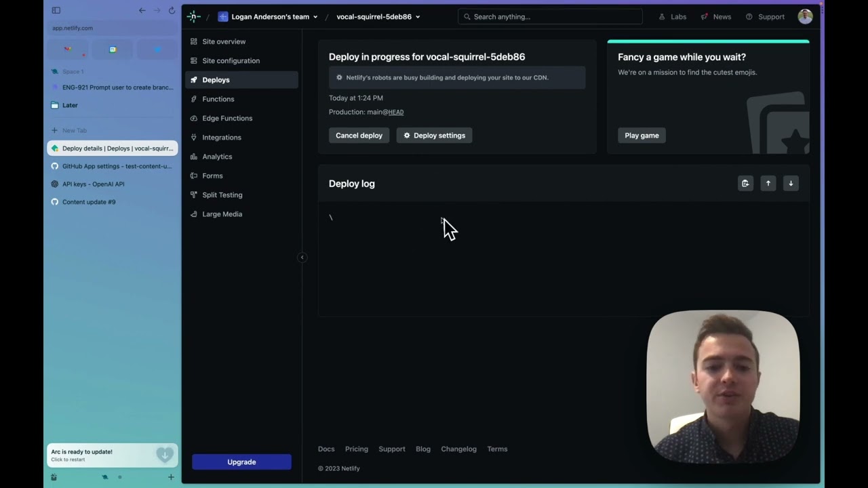Open Arc library icon at bottom
The width and height of the screenshot is (868, 488).
(x=54, y=477)
